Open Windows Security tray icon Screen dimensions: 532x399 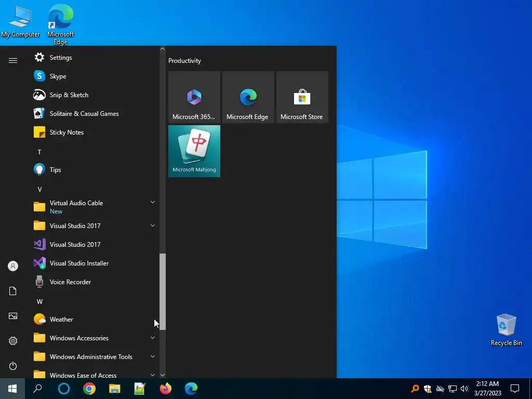click(428, 389)
